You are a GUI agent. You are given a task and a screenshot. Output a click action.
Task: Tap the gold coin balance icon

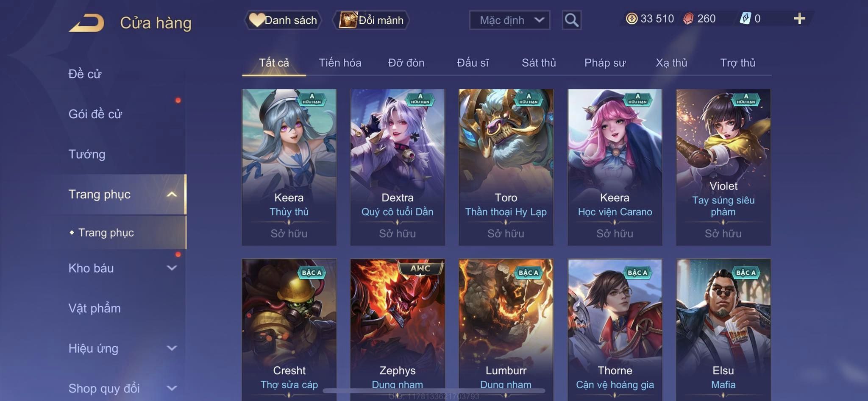pyautogui.click(x=632, y=19)
